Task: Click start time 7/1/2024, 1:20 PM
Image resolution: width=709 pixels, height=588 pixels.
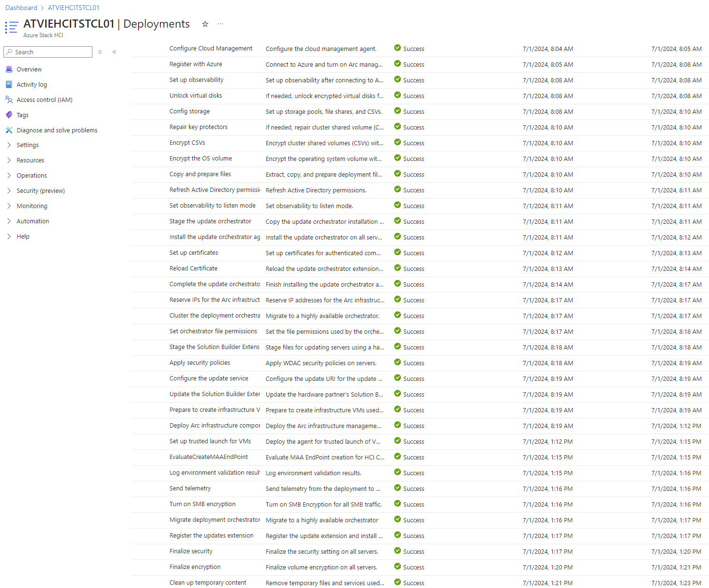Action: tap(548, 568)
